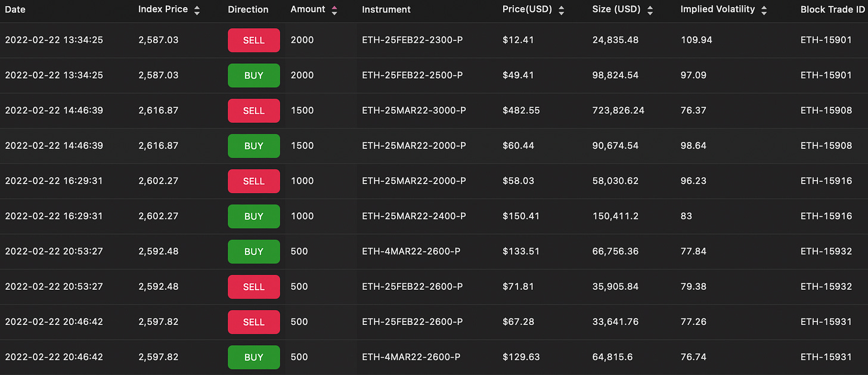Click the Amount column sort arrows
This screenshot has width=868, height=375.
pyautogui.click(x=334, y=10)
